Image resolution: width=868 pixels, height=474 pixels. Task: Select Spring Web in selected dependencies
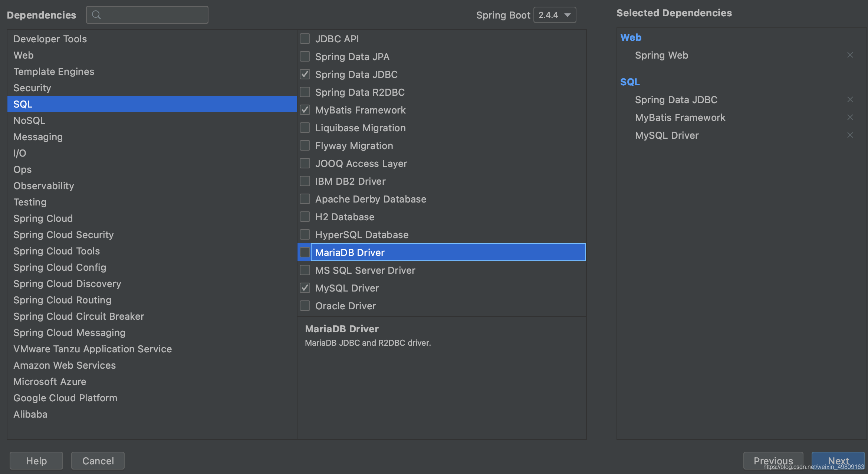[662, 55]
